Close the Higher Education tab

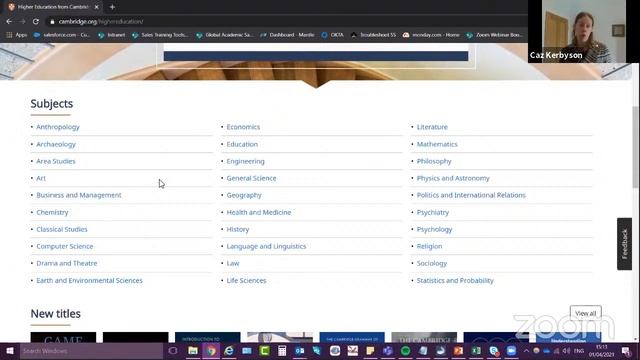click(97, 7)
